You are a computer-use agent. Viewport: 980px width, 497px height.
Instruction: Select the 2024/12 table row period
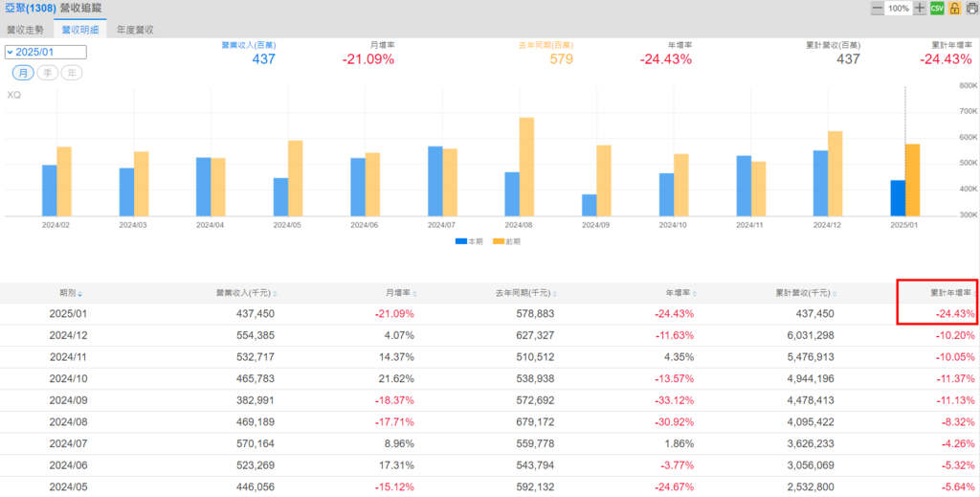point(69,336)
